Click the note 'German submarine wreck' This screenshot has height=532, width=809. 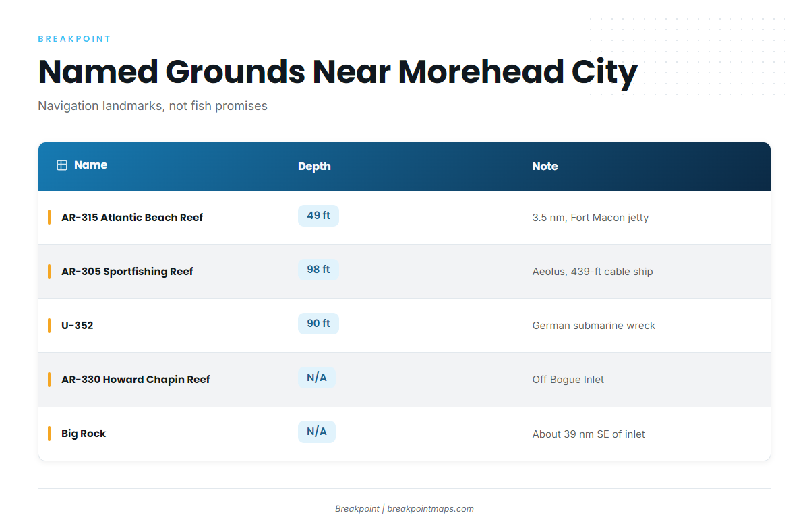[594, 326]
